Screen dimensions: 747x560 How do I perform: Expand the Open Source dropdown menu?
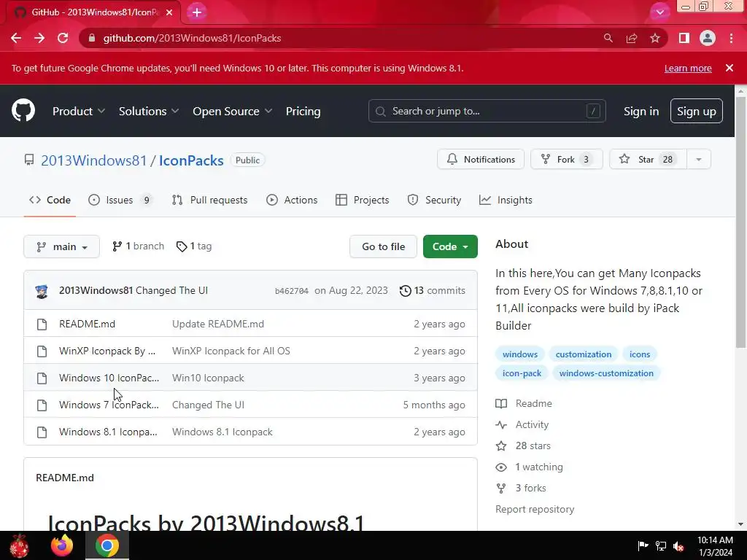(x=233, y=112)
